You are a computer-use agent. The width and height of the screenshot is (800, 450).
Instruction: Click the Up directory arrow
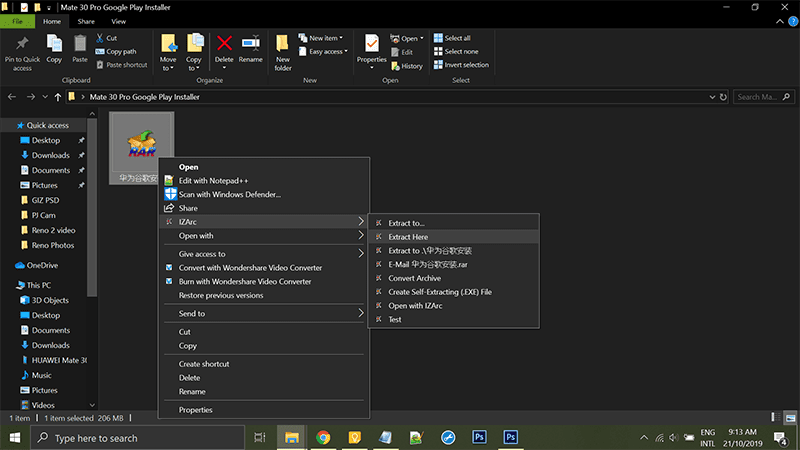click(x=58, y=97)
